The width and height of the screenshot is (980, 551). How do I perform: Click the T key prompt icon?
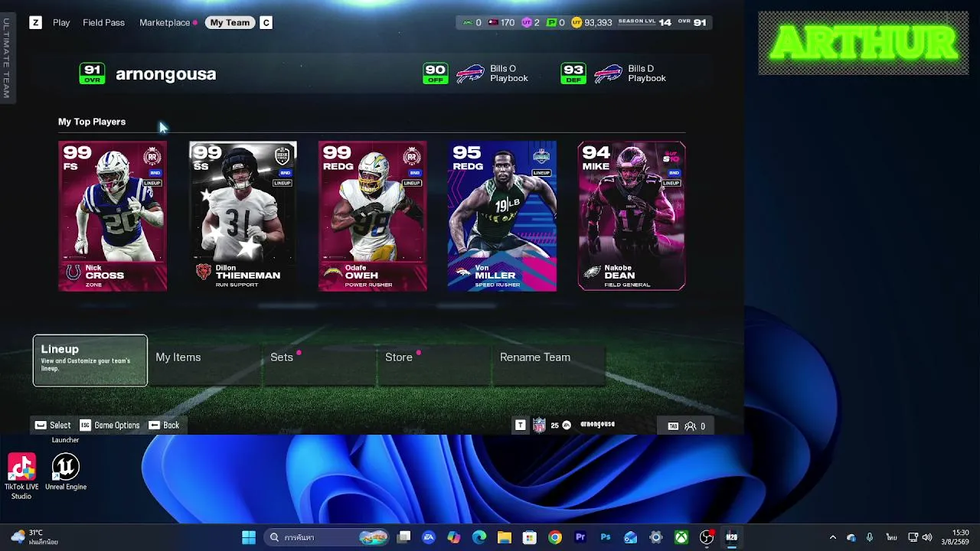click(521, 425)
